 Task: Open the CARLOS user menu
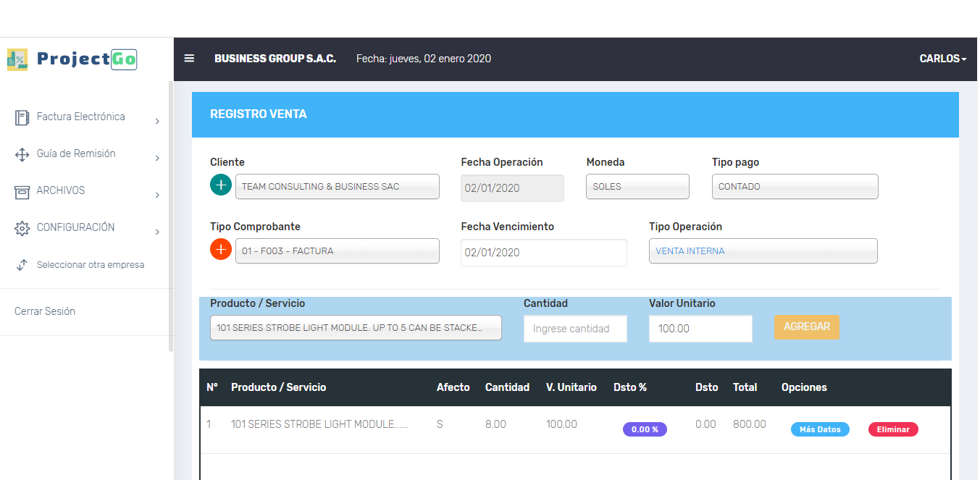[x=942, y=59]
